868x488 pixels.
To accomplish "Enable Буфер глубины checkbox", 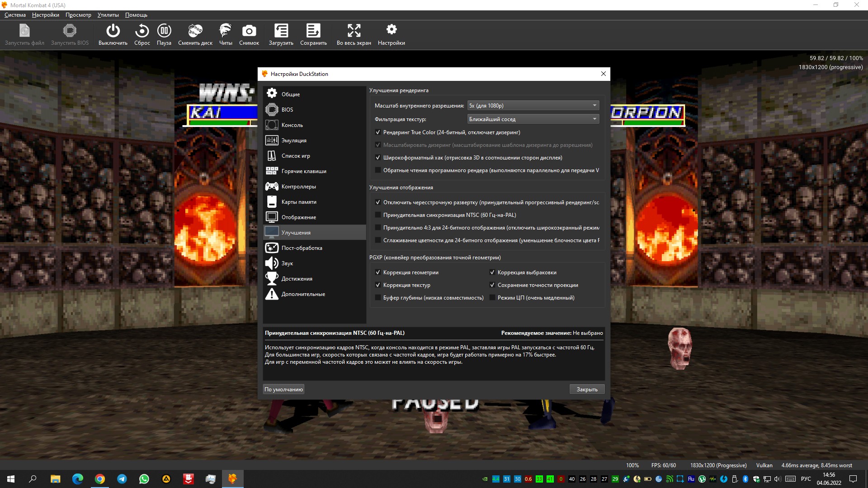I will [x=378, y=298].
